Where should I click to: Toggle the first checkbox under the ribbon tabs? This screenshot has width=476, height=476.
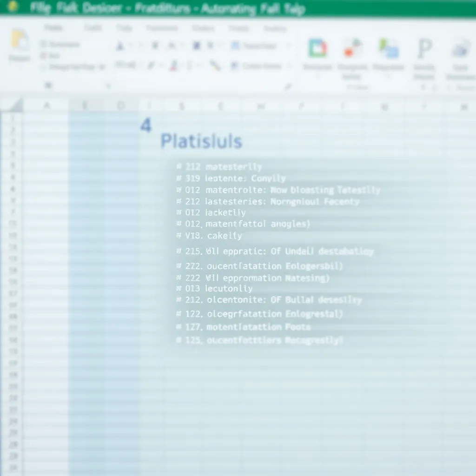(43, 44)
